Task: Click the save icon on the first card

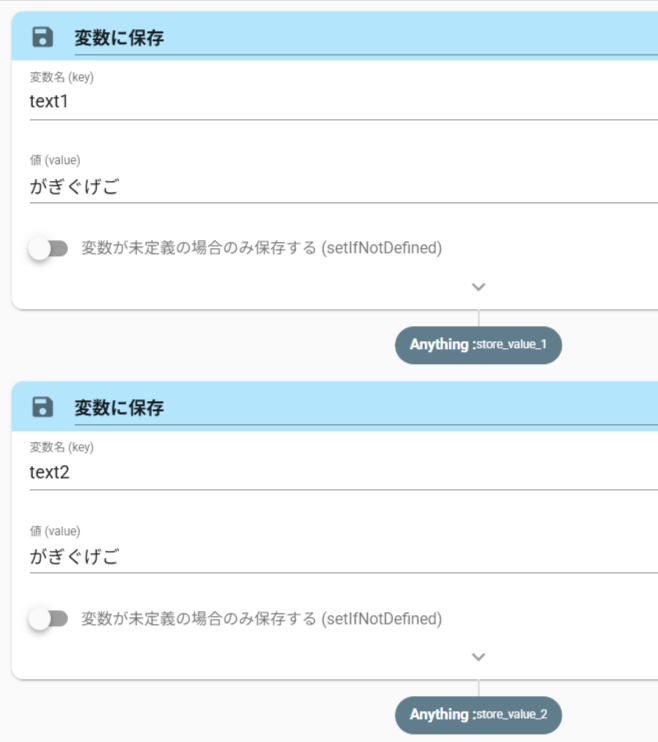Action: [43, 38]
